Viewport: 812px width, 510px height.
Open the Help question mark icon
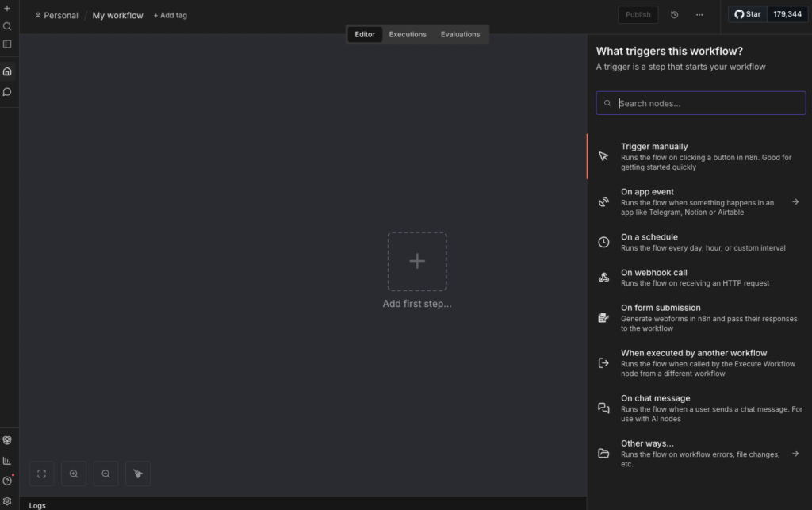tap(7, 481)
